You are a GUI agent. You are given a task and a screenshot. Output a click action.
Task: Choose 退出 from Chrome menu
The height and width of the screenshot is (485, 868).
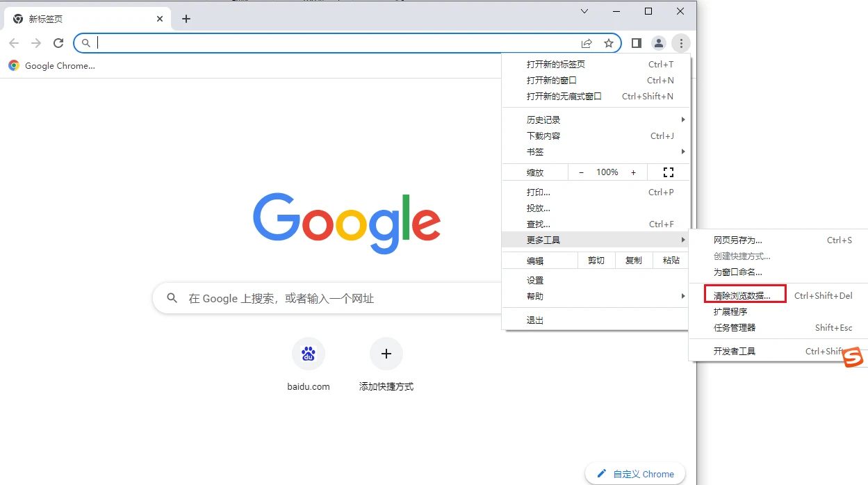click(x=596, y=320)
